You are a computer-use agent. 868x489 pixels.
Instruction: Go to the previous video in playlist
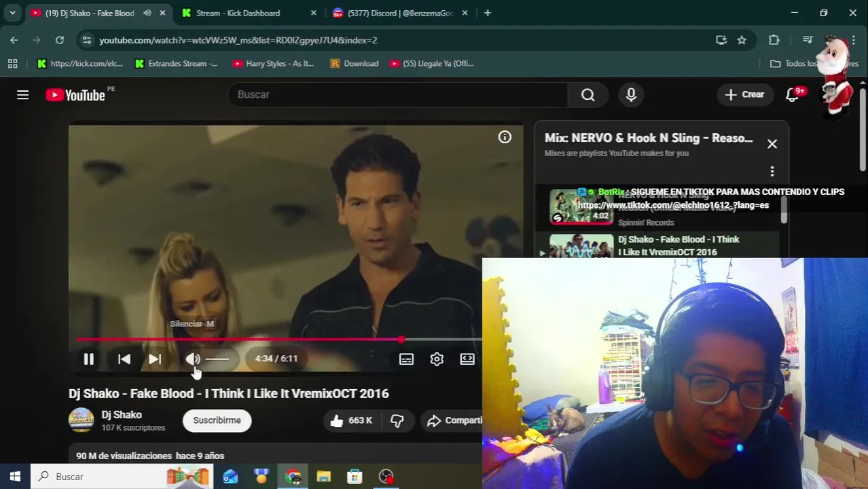pos(124,359)
